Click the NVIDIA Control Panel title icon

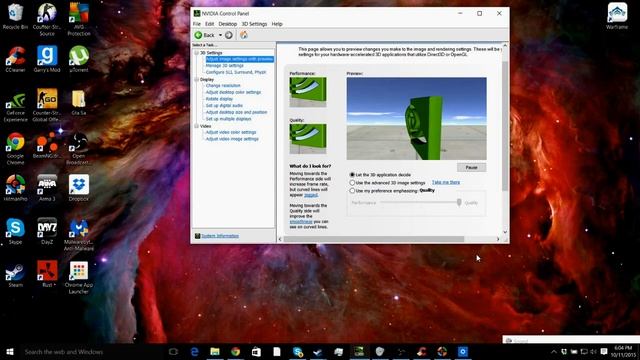pyautogui.click(x=197, y=13)
